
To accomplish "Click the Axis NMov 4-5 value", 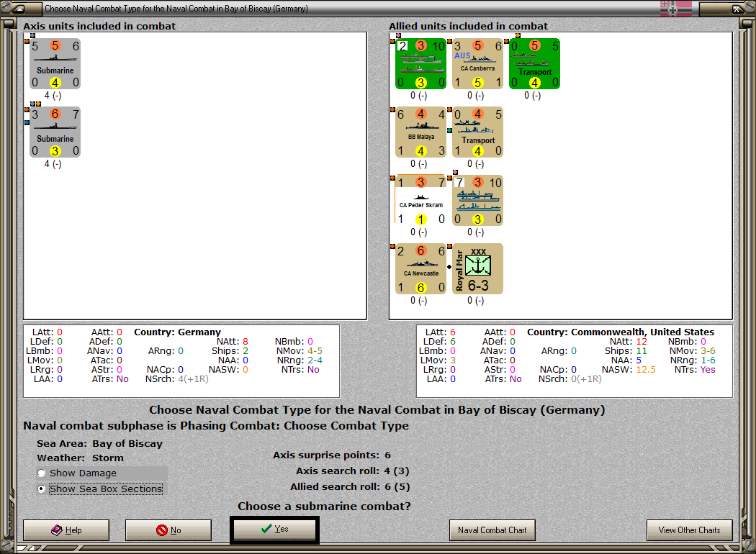I will pyautogui.click(x=315, y=350).
